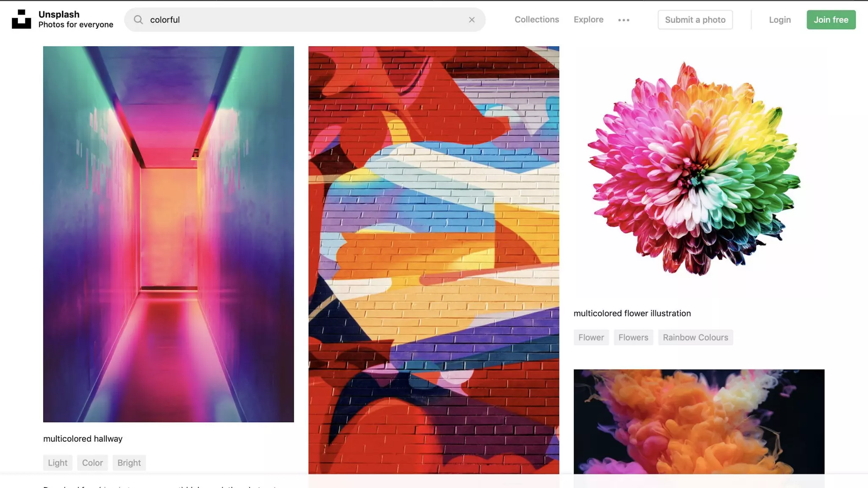Click the search magnifier icon
This screenshot has width=868, height=488.
(138, 19)
